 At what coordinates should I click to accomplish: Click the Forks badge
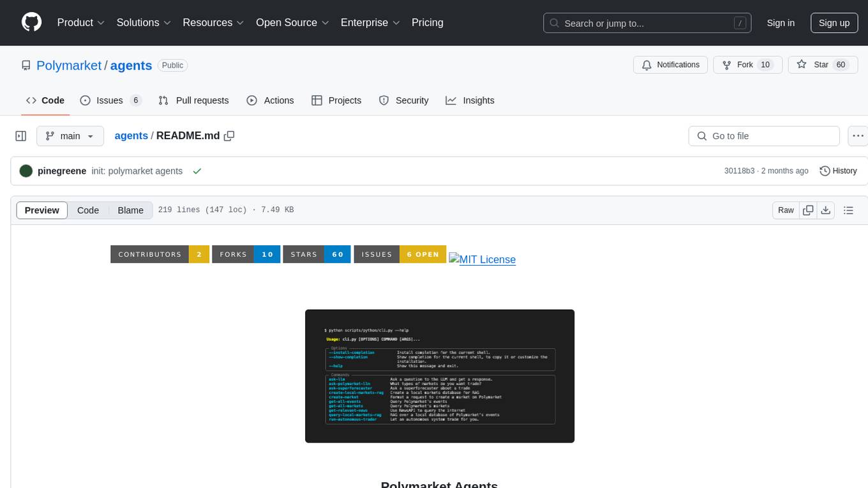click(246, 254)
